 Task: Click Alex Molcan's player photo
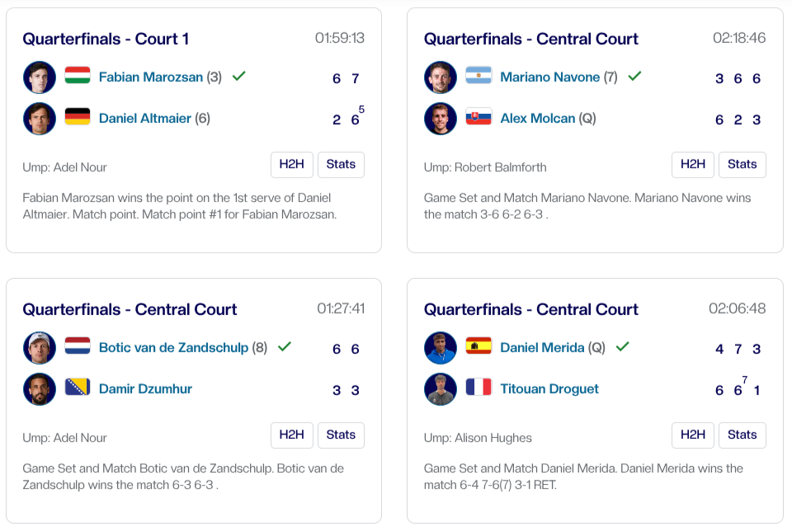(441, 119)
